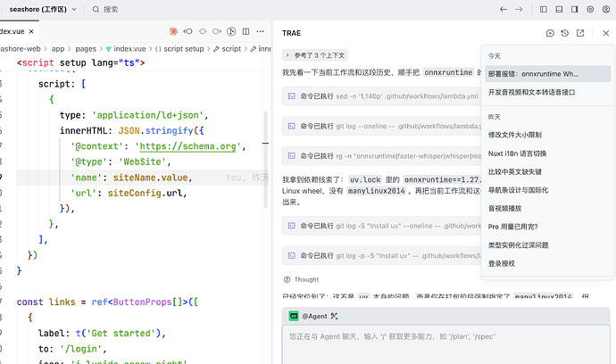The height and width of the screenshot is (364, 616).
Task: Click the 'TRAE' panel title
Action: click(292, 33)
